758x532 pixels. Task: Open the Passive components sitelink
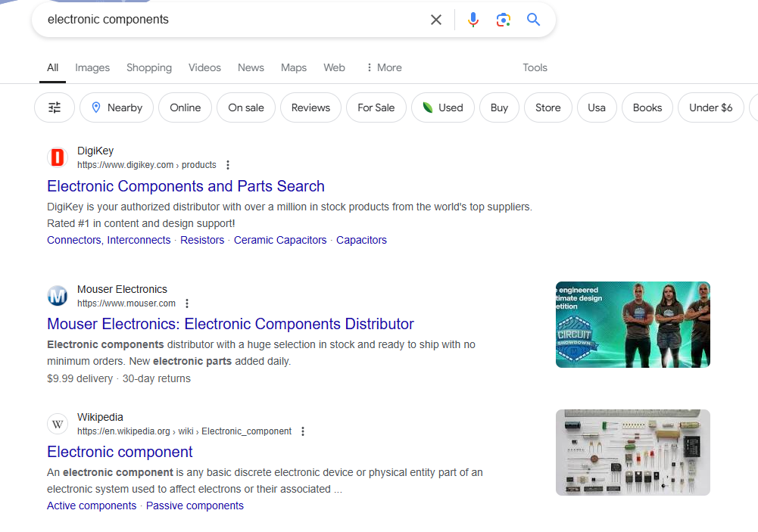[195, 506]
